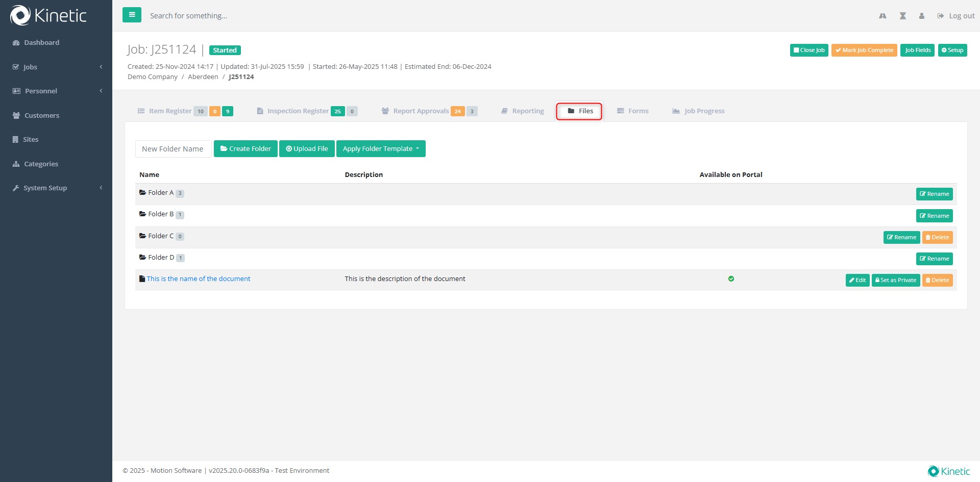Select the Files tab
980x482 pixels.
[x=579, y=111]
